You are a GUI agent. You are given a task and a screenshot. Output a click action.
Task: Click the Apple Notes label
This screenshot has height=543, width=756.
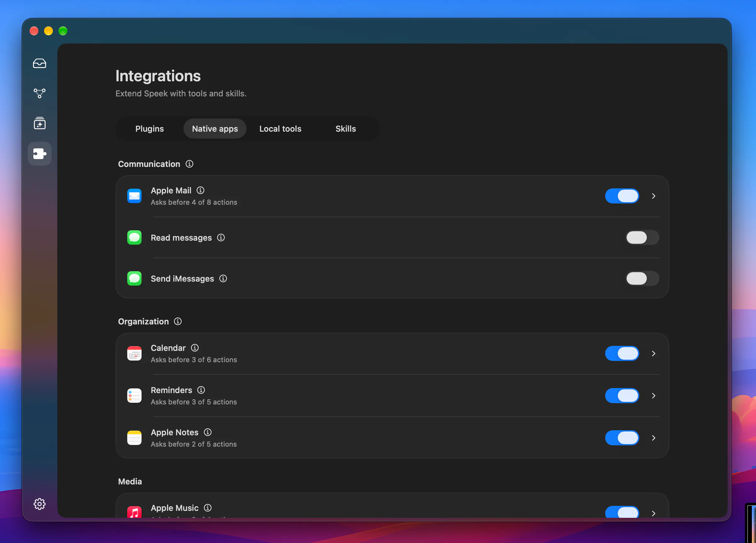pos(174,432)
